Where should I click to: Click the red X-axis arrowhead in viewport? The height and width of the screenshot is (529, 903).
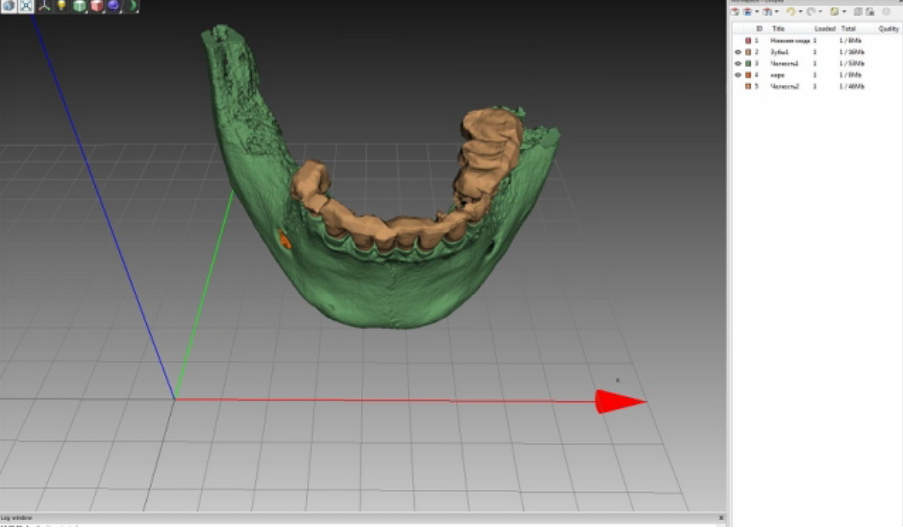(620, 401)
